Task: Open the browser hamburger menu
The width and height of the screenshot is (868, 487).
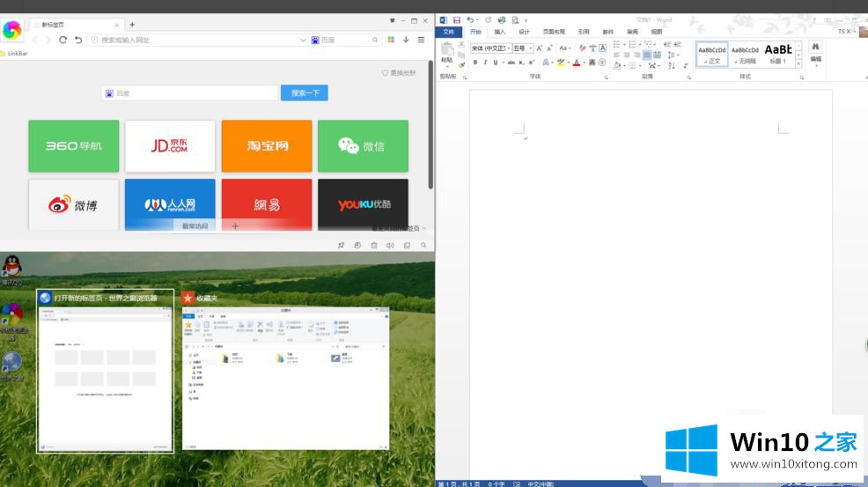Action: click(x=422, y=40)
